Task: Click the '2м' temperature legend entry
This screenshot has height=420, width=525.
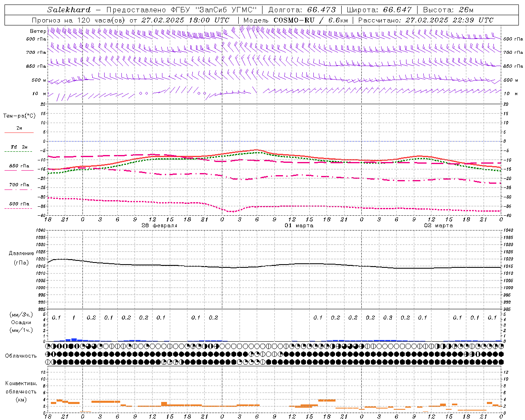Action: click(19, 128)
